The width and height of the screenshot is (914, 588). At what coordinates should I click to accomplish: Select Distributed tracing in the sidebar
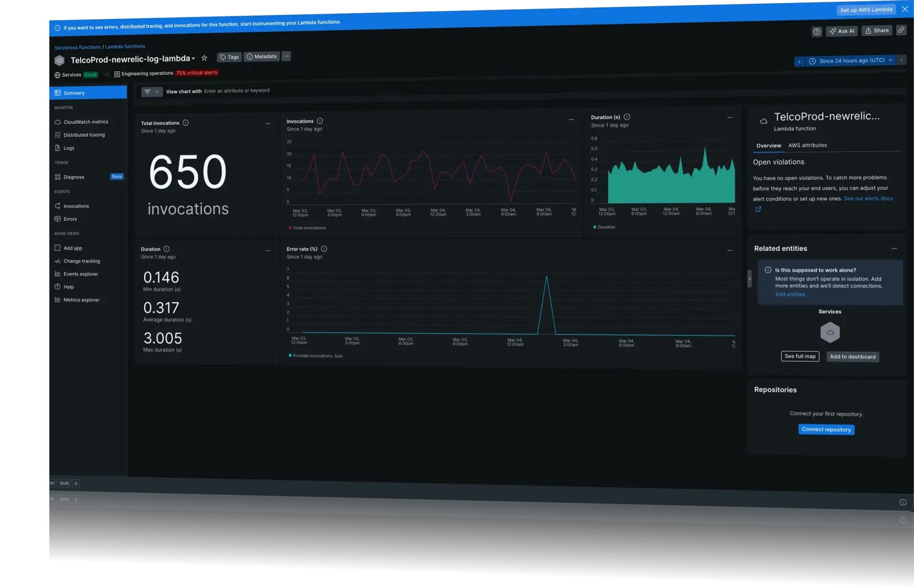pos(84,135)
